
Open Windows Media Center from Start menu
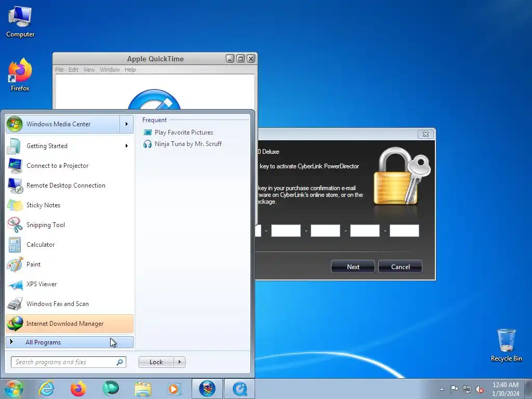tap(63, 124)
